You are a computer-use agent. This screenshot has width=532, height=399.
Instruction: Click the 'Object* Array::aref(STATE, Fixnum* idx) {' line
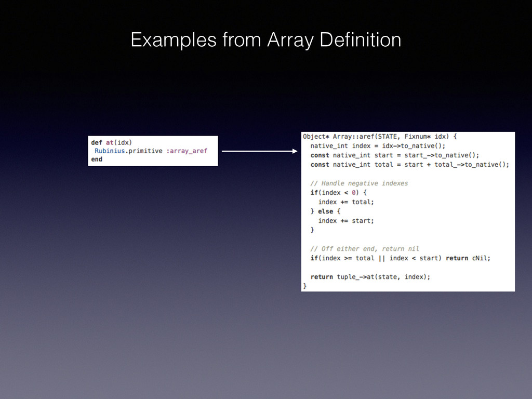pyautogui.click(x=380, y=137)
